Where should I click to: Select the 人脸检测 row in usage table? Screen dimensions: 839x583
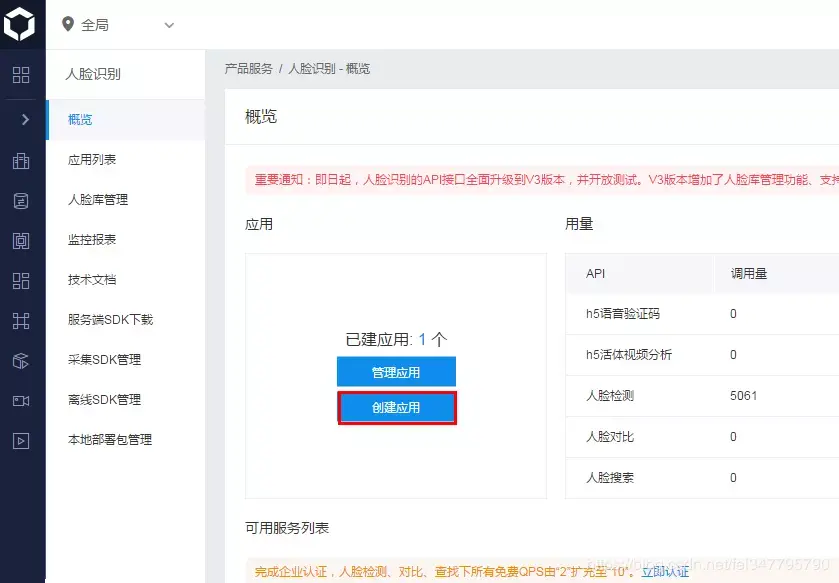(x=613, y=396)
